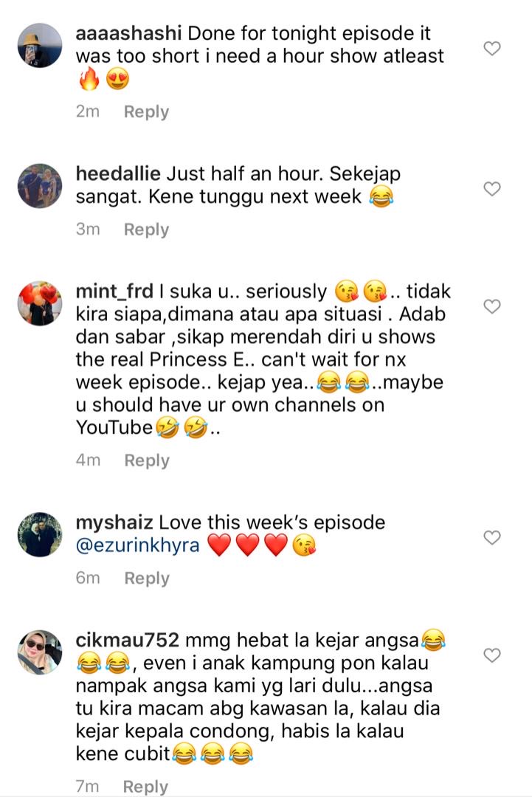
Task: View cikmau752's profile picture
Action: pyautogui.click(x=40, y=652)
